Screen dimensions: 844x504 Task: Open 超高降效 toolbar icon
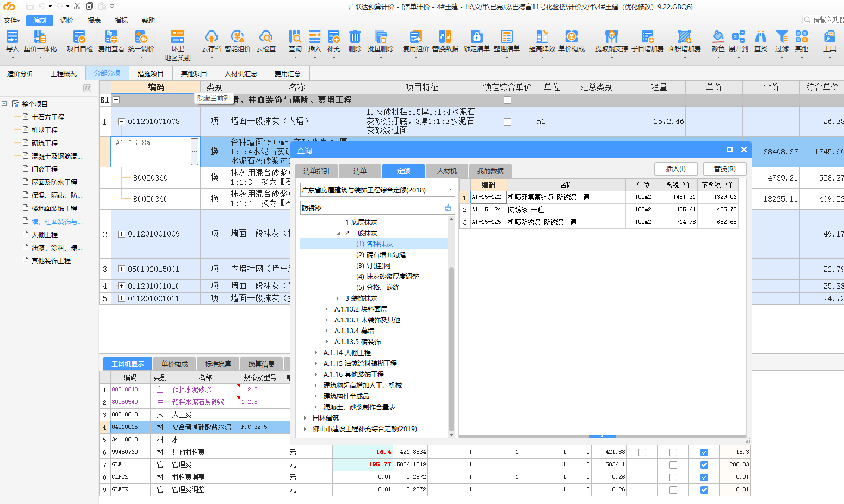coord(542,37)
